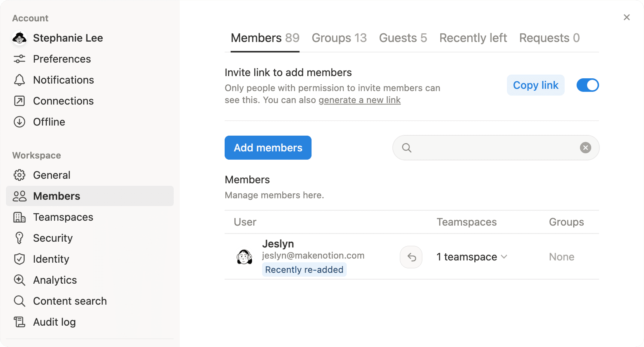Open the Security settings

(53, 238)
